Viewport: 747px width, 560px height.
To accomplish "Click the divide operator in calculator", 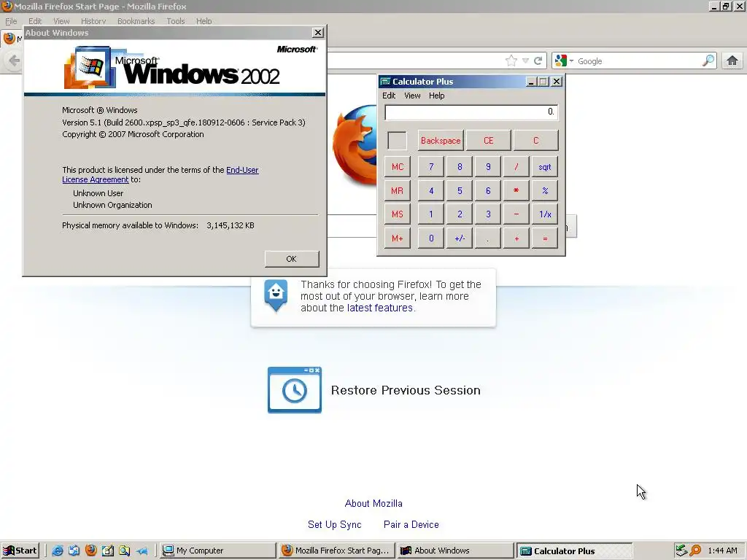I will coord(516,167).
